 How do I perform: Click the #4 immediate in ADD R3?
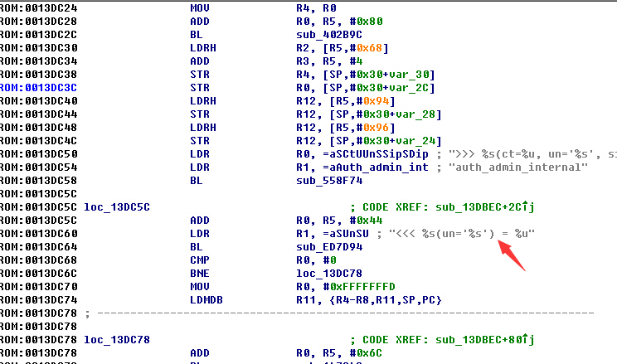356,61
